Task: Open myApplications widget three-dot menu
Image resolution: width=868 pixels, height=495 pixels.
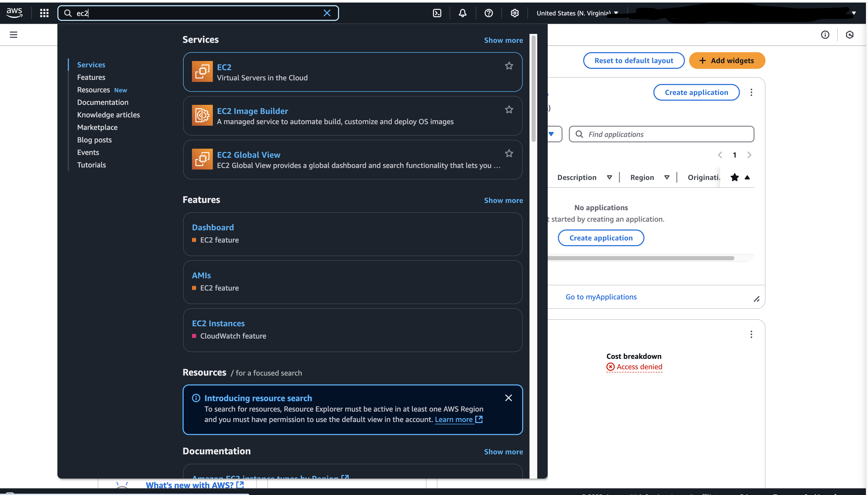Action: 751,93
